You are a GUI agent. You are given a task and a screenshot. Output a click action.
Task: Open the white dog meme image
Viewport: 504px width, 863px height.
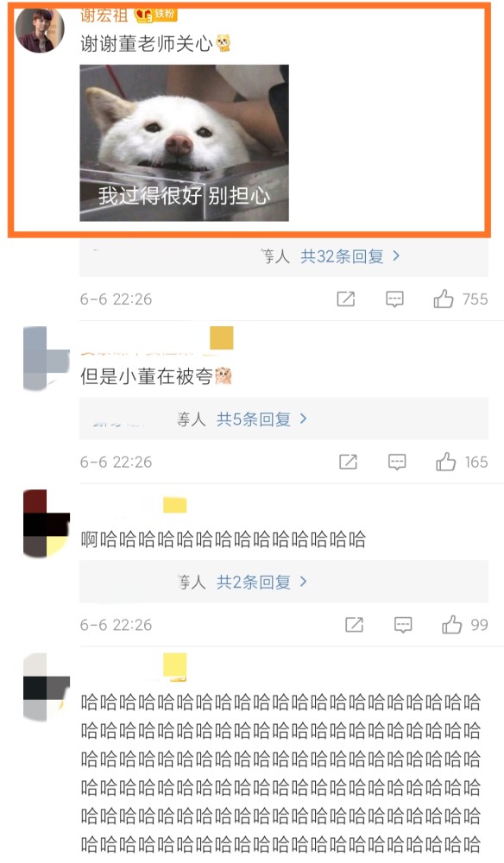tap(185, 143)
